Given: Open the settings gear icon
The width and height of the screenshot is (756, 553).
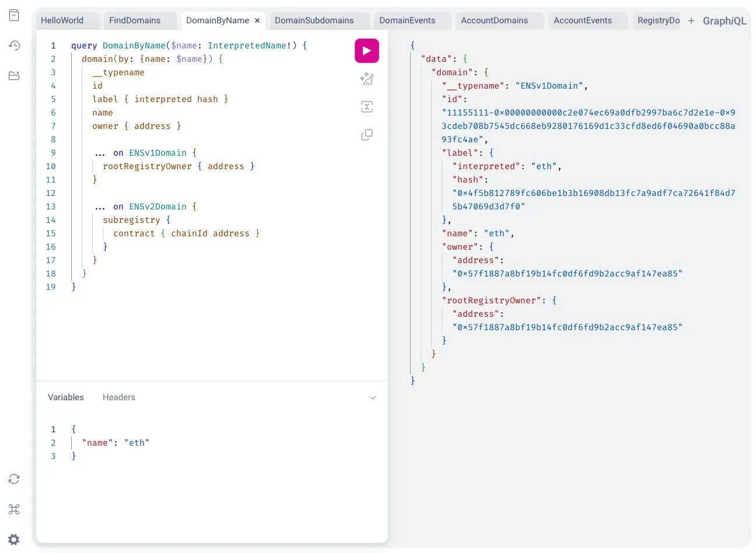Looking at the screenshot, I should [15, 540].
